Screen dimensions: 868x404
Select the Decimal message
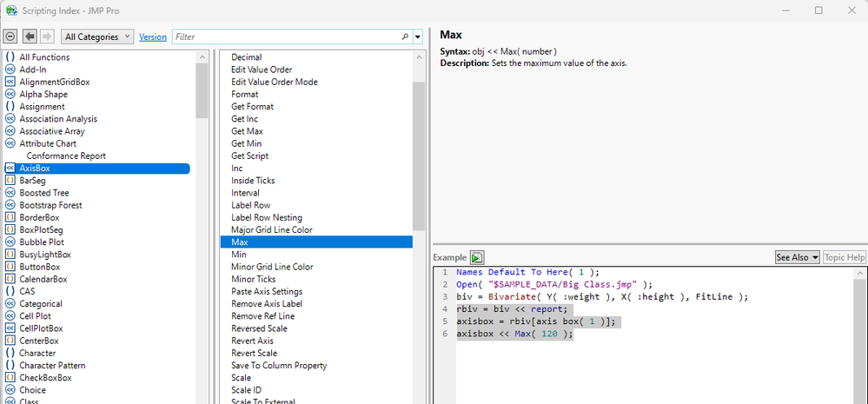tap(247, 57)
